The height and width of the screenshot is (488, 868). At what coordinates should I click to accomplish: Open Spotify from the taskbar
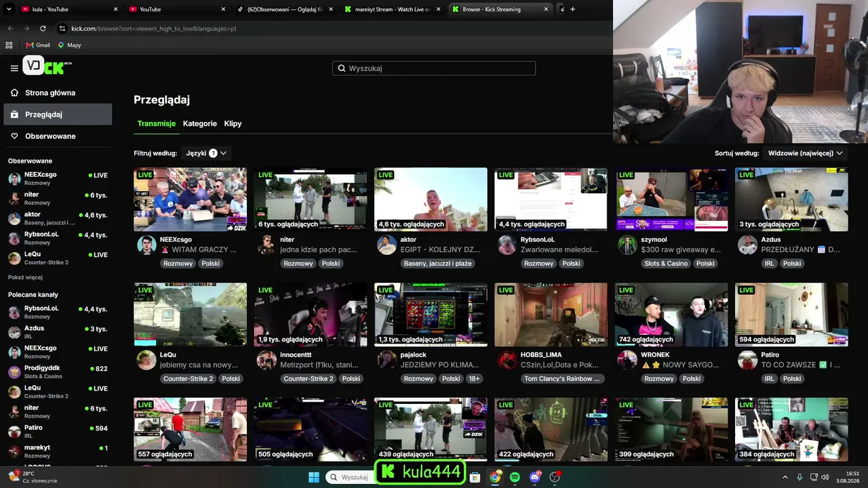pos(515,477)
